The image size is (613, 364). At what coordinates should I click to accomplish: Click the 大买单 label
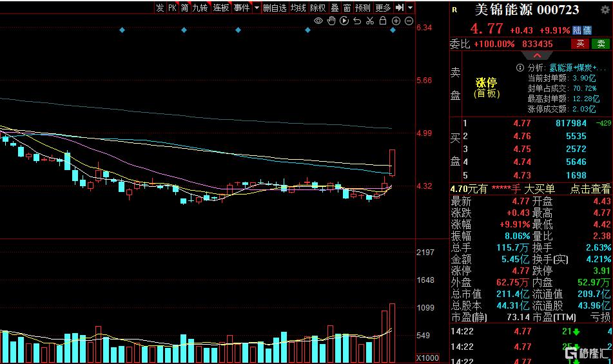pos(539,189)
